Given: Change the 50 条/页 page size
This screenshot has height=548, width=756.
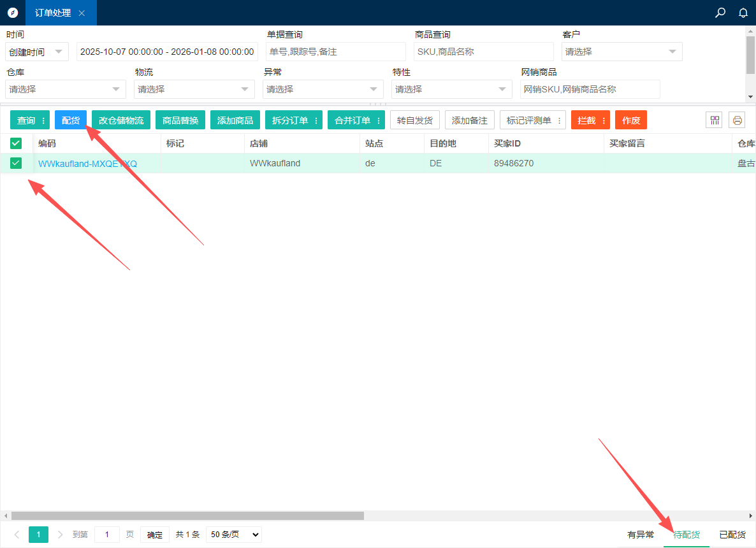Looking at the screenshot, I should (x=233, y=535).
